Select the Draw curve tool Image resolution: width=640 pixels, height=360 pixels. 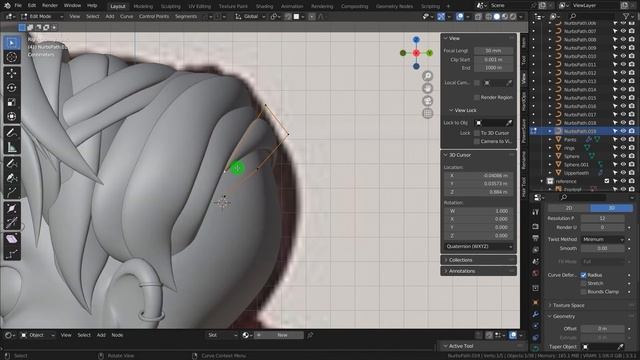tap(12, 163)
